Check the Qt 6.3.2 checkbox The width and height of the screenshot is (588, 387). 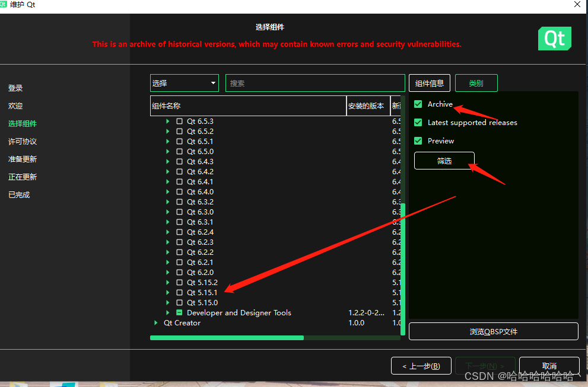tap(180, 202)
